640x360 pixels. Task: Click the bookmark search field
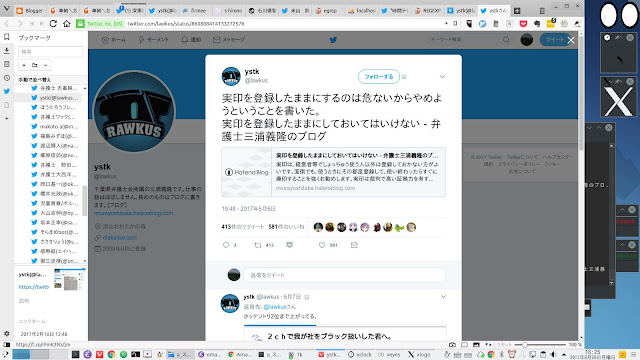pos(51,51)
